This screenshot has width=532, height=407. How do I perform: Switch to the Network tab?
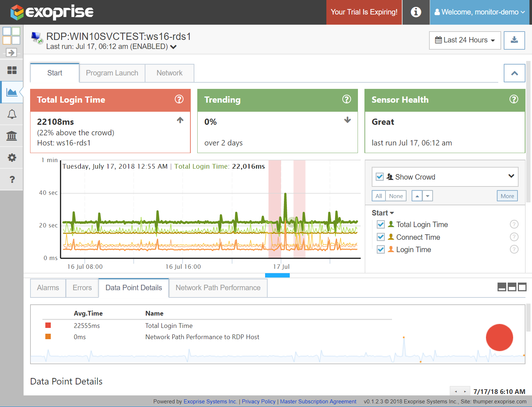tap(169, 73)
